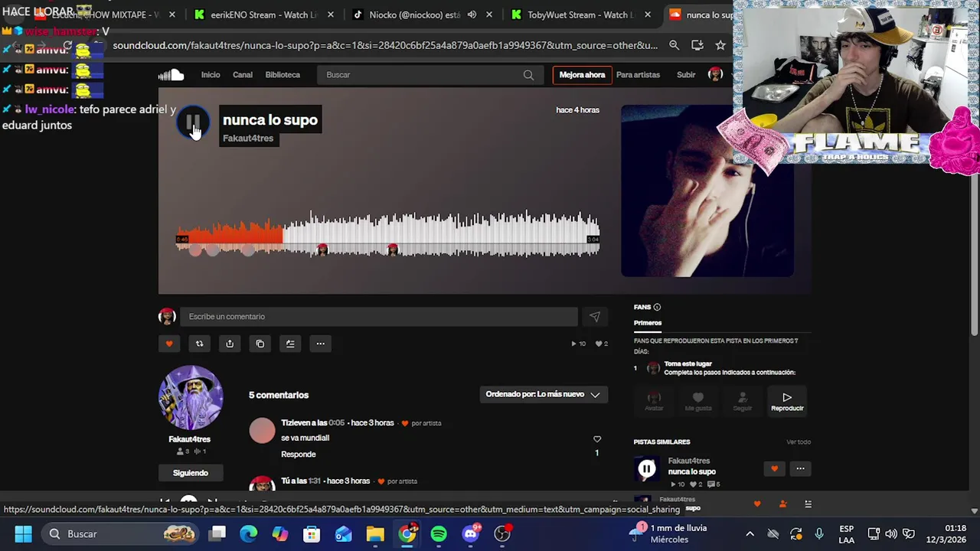
Task: Open Spotify from the taskbar
Action: 439,533
